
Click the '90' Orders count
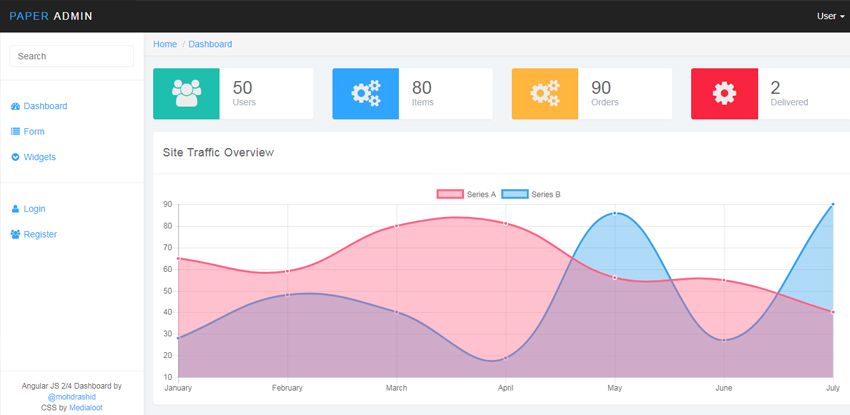pos(601,87)
